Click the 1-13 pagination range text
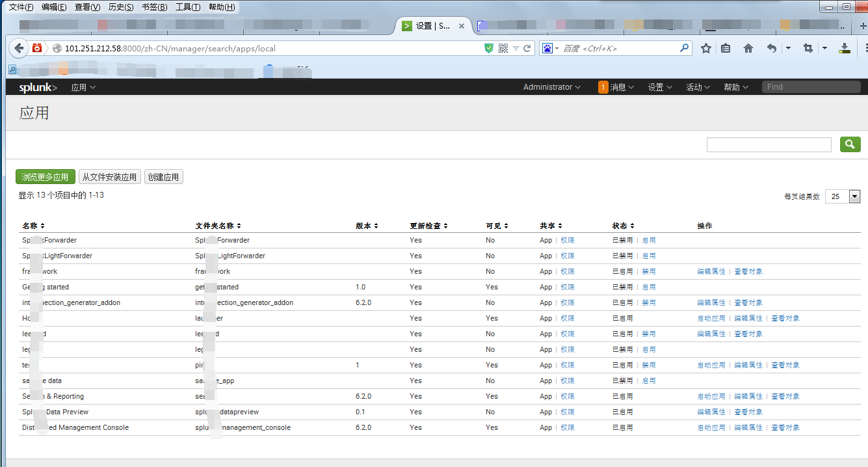This screenshot has width=868, height=467. point(96,195)
